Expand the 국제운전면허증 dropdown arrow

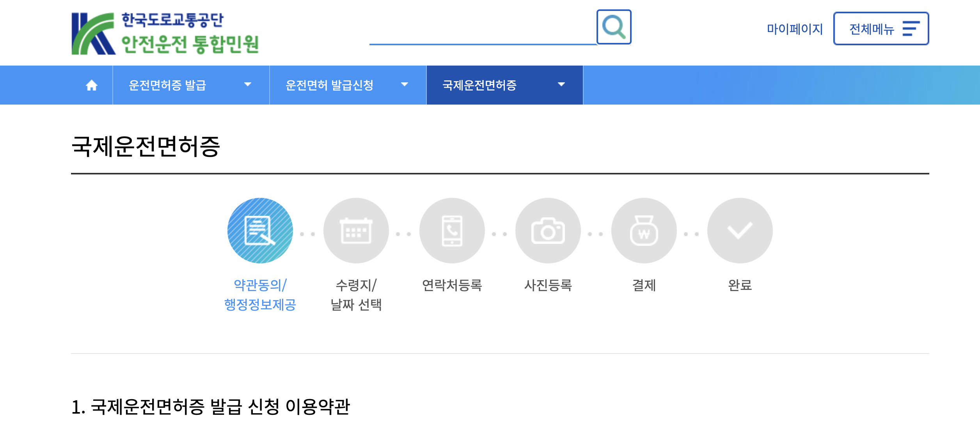561,85
